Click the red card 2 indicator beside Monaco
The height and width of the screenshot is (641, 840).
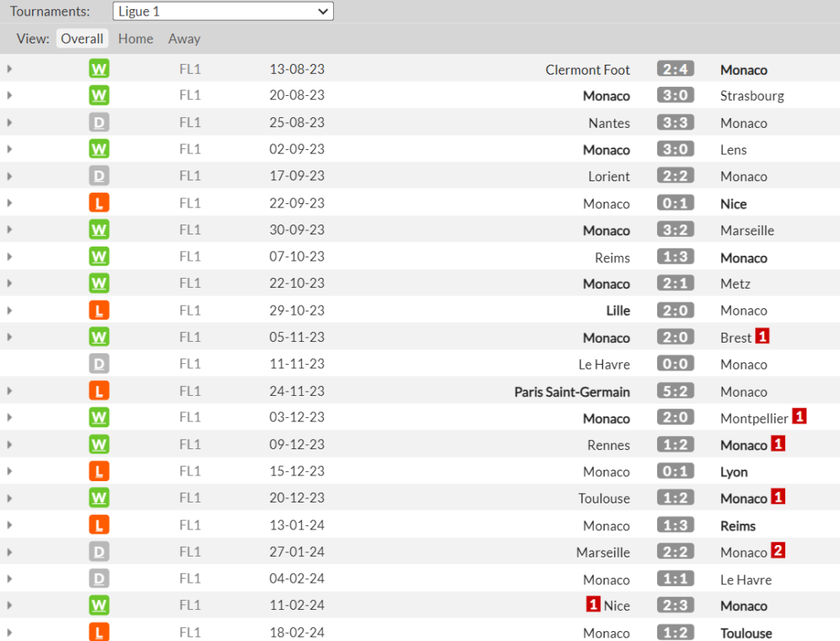click(x=778, y=550)
